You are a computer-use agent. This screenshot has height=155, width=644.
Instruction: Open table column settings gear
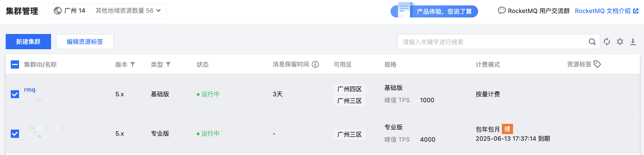coord(620,42)
